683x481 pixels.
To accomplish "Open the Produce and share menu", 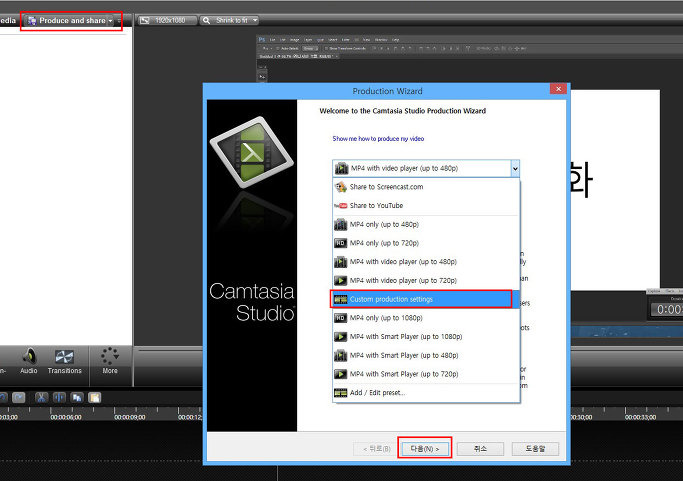I will 69,20.
